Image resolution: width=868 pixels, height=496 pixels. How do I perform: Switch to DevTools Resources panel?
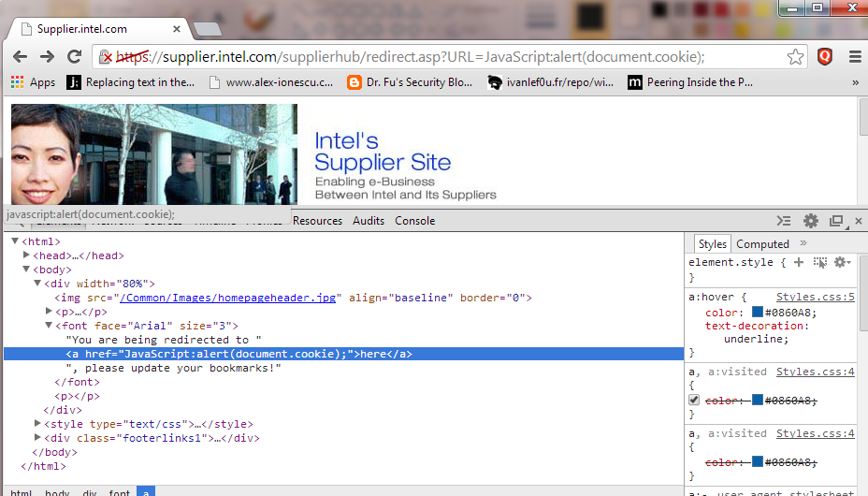(x=317, y=221)
